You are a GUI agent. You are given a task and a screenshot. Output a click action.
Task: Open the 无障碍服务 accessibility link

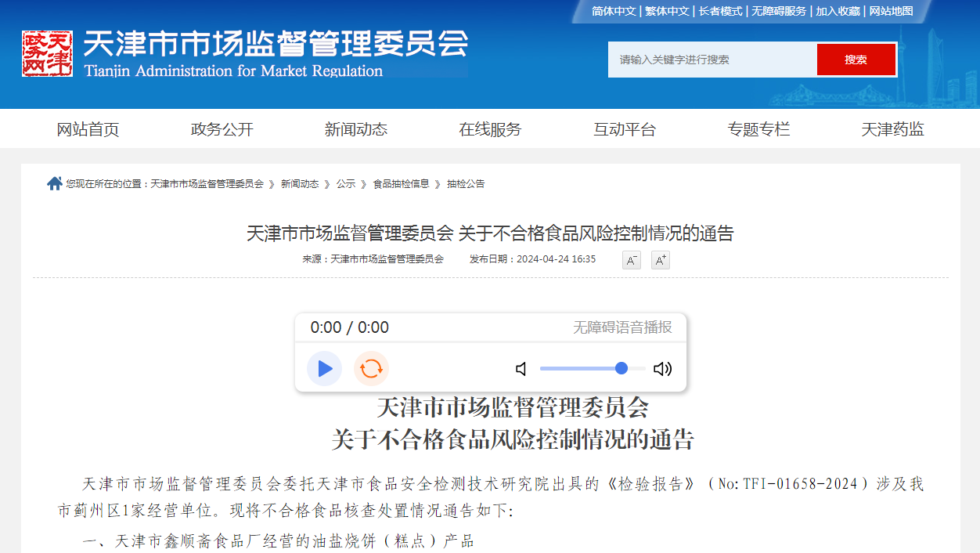click(x=779, y=11)
